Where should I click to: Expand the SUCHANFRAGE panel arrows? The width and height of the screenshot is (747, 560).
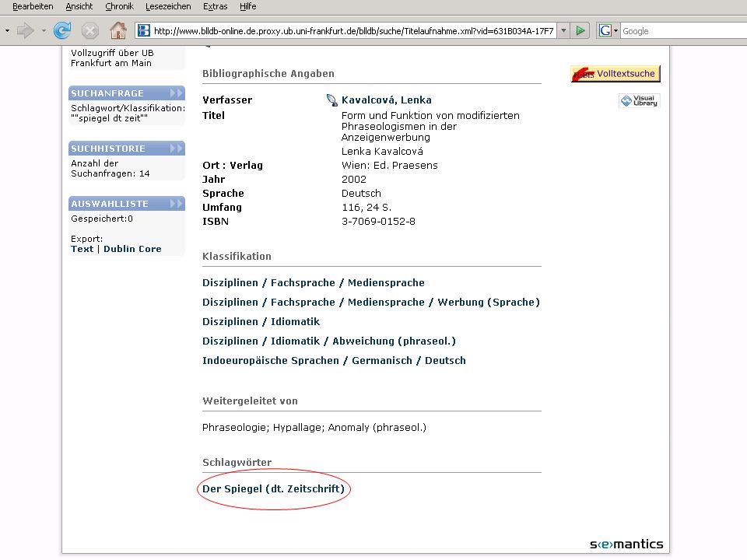click(x=177, y=93)
